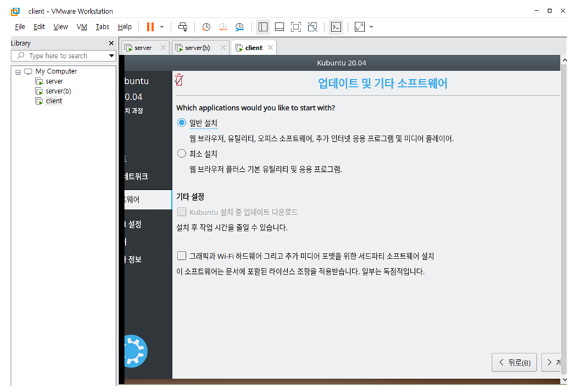Close the server tab
This screenshot has width=580, height=392.
click(x=163, y=48)
